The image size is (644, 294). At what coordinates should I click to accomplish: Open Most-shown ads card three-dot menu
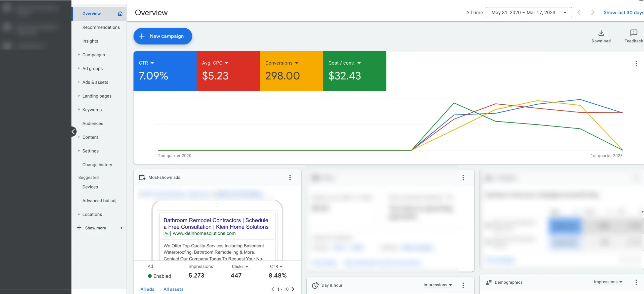[290, 178]
